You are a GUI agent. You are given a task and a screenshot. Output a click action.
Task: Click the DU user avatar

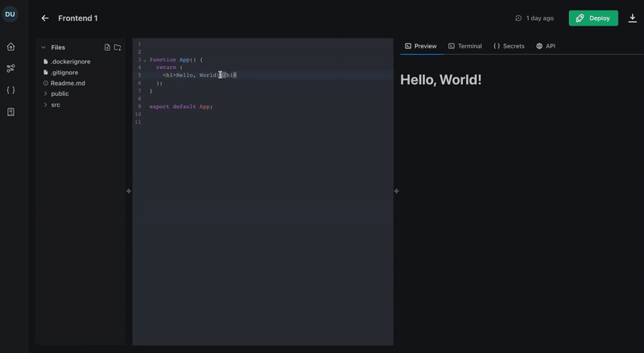click(x=10, y=14)
